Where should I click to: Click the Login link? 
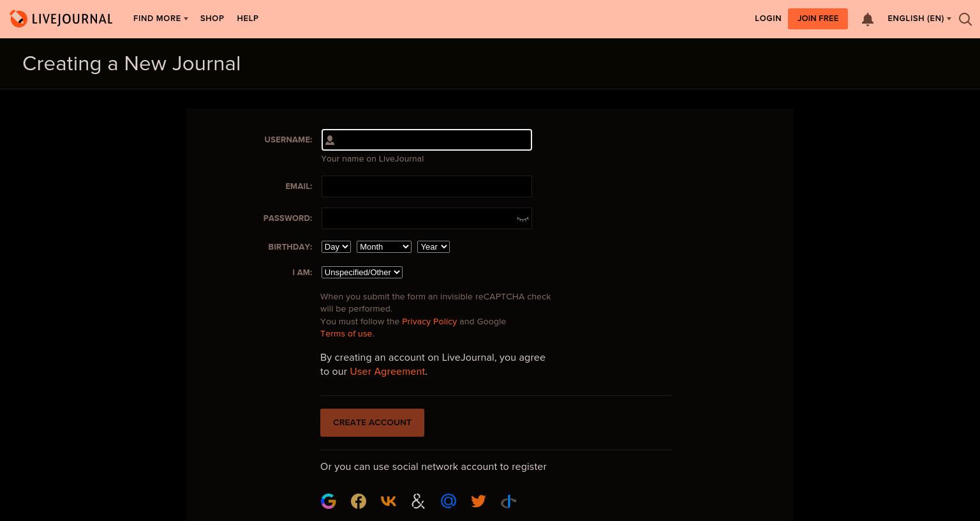tap(768, 19)
